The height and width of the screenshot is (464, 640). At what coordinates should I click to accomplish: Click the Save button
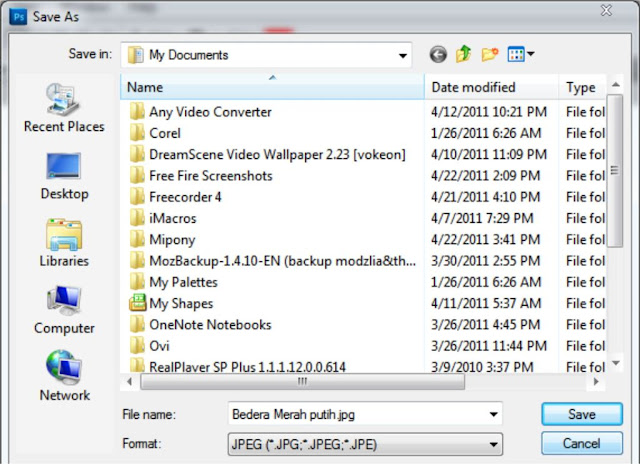coord(582,414)
